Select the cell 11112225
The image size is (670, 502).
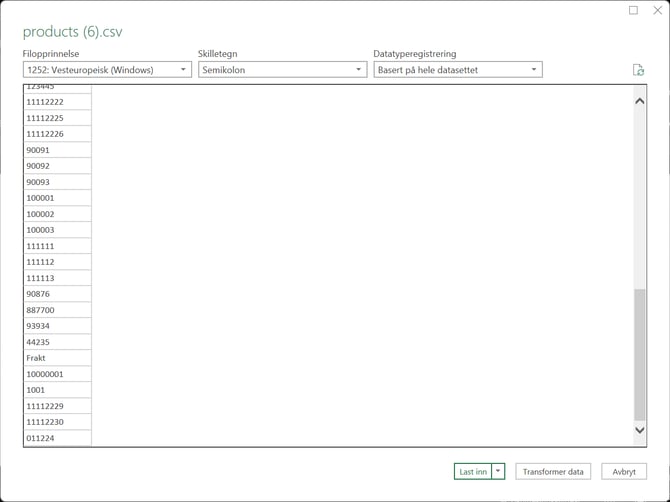coord(58,118)
